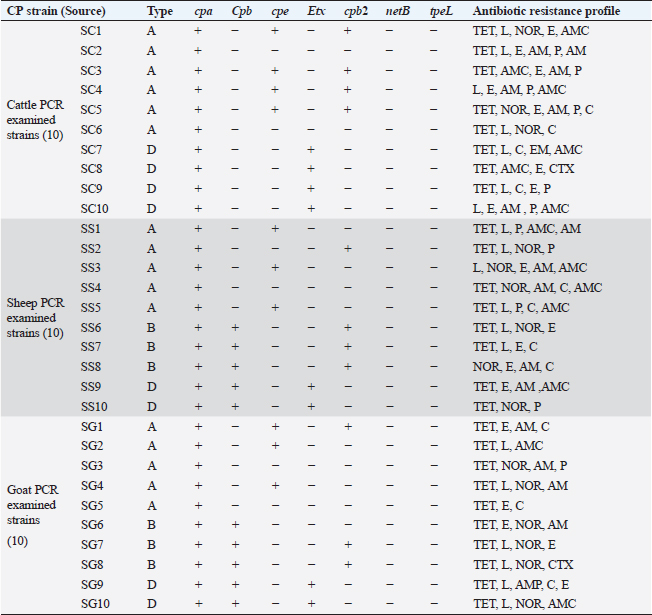Click strain label SC10
This screenshot has height=615, width=652.
point(94,209)
